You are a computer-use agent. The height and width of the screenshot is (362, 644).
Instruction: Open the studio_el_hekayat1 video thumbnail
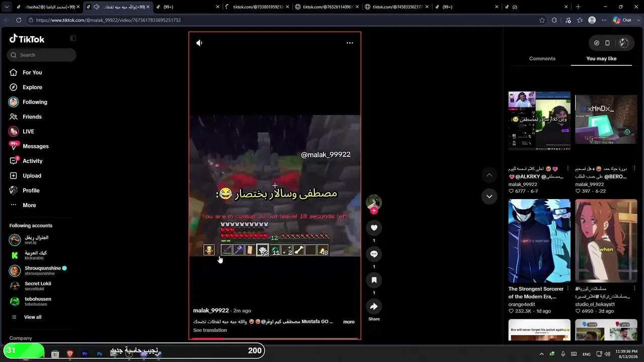click(606, 241)
